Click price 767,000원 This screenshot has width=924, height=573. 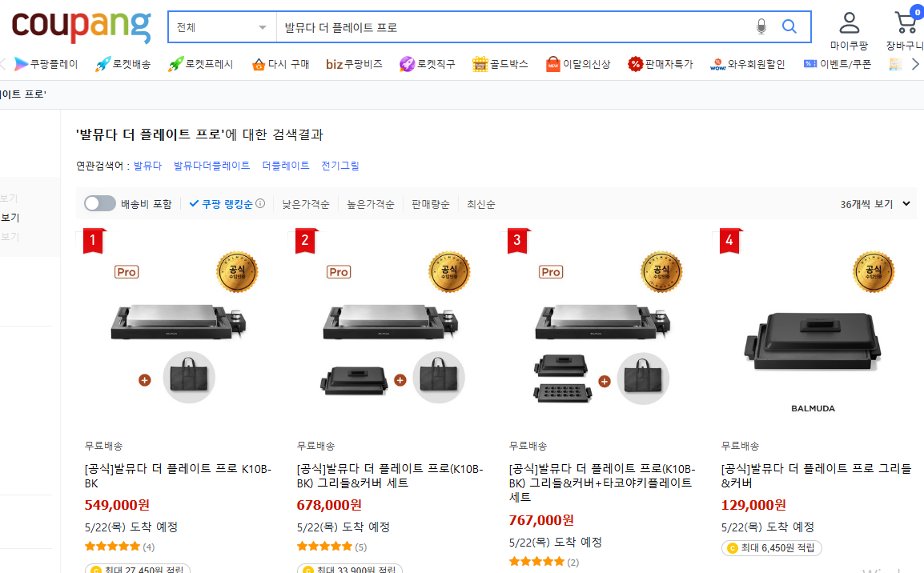point(541,520)
